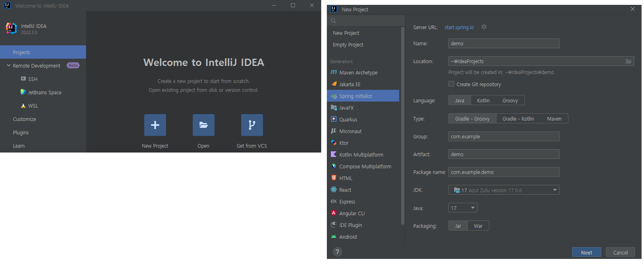644x265 pixels.
Task: Select Groovy language option
Action: 510,100
